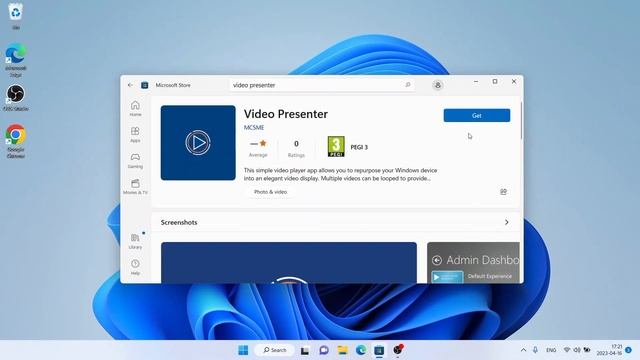Open Library in the Store sidebar
This screenshot has height=360, width=640.
click(135, 241)
